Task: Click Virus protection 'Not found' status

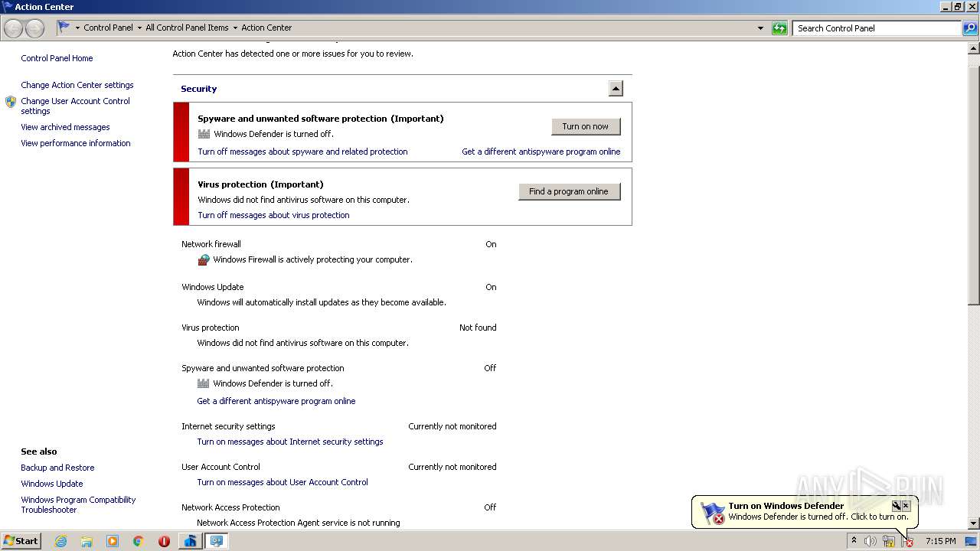Action: 478,328
